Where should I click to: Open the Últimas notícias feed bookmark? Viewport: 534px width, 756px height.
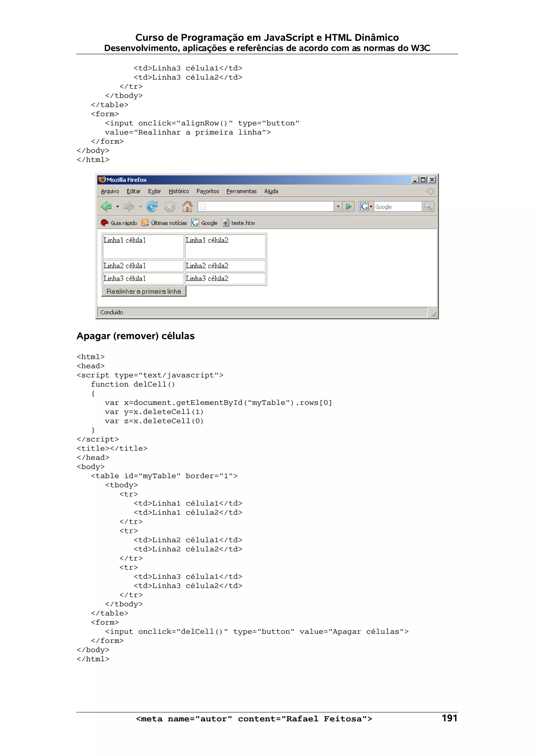164,223
